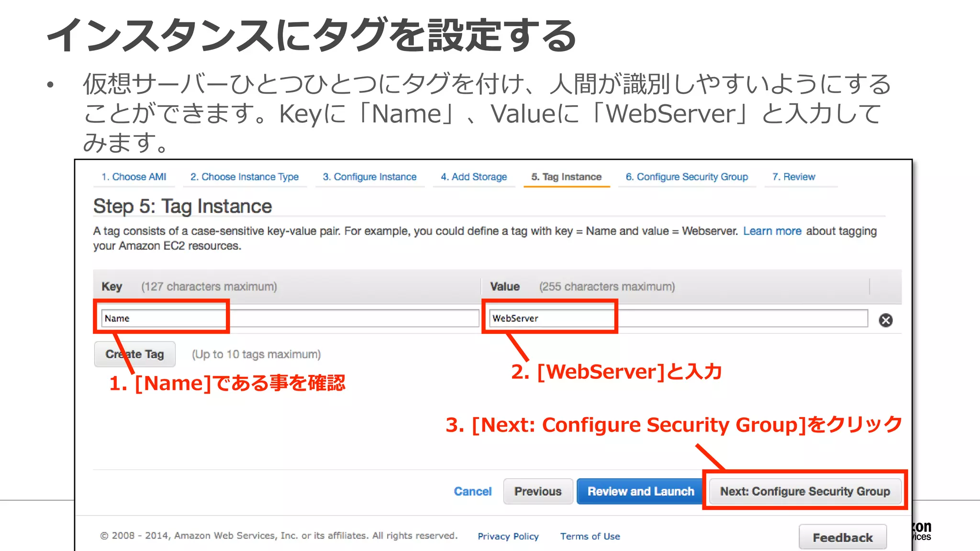Click the Value input containing WebServer

pos(678,319)
